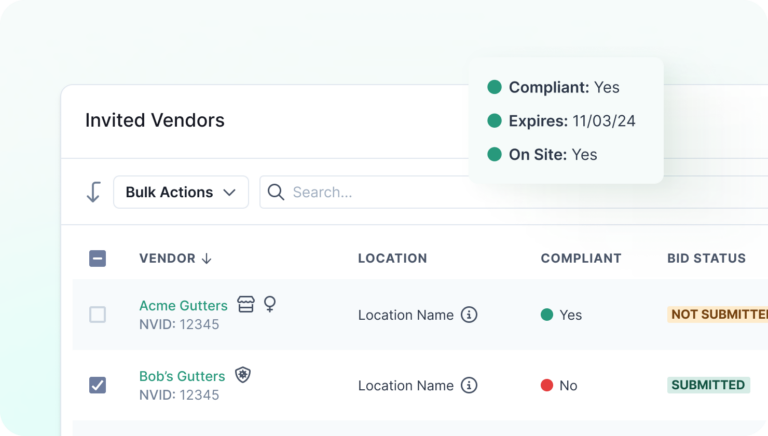
Task: Click the storefront icon beside Acme Gutters
Action: (246, 304)
